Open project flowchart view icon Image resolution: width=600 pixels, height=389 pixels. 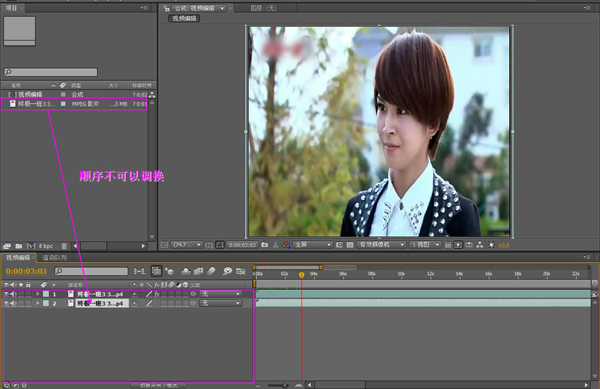152,94
